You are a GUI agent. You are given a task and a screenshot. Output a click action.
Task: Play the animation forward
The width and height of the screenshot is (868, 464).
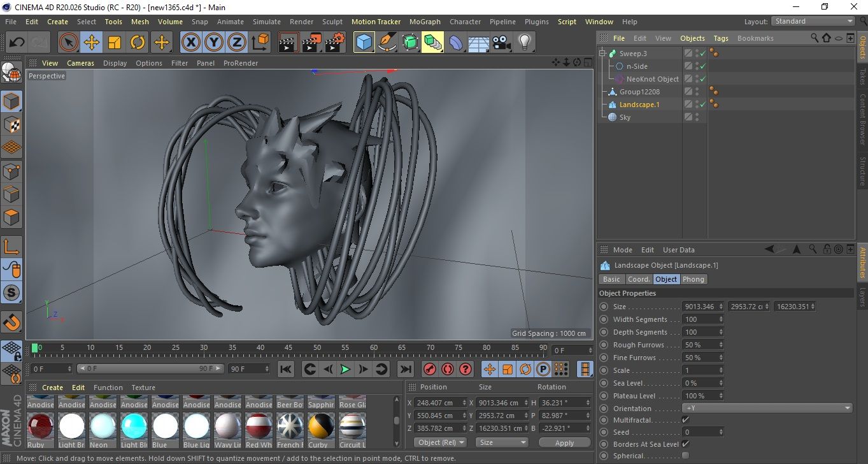[345, 369]
